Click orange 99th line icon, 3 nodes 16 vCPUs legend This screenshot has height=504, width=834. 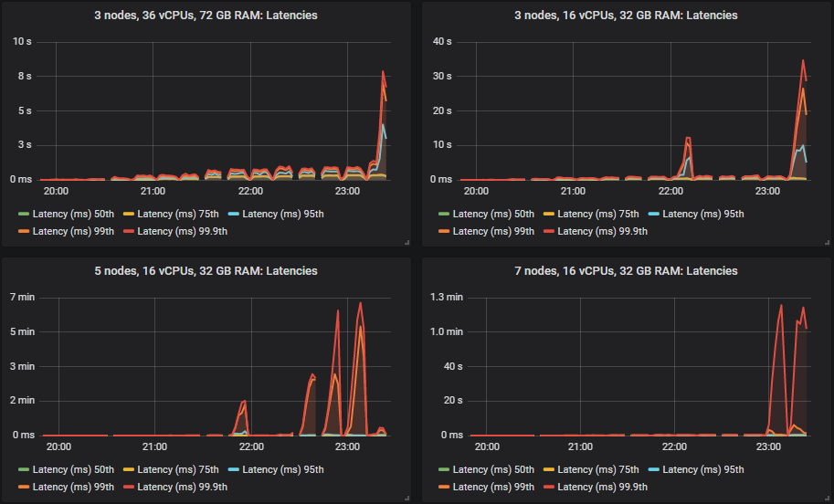pos(445,231)
